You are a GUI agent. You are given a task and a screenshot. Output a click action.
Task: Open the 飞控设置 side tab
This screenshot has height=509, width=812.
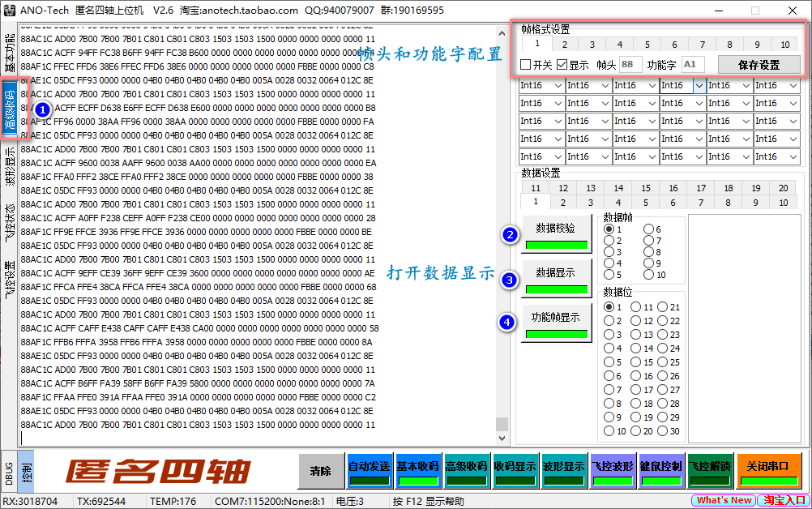[10, 279]
